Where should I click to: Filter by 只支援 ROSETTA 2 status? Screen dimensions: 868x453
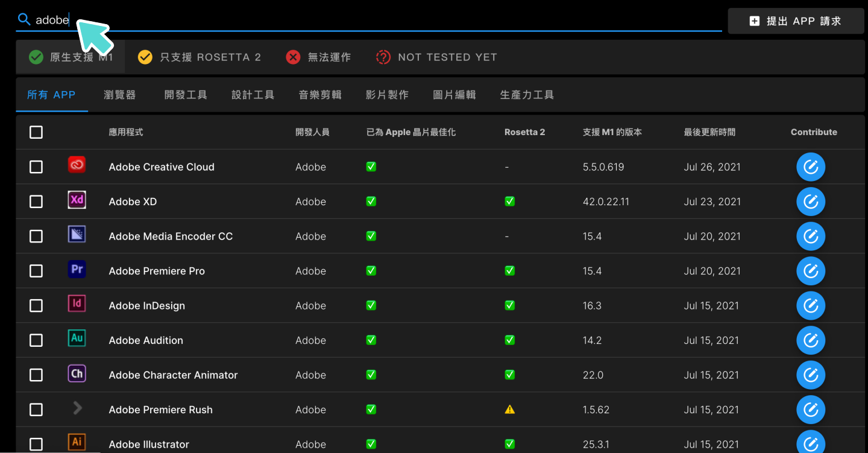coord(200,57)
